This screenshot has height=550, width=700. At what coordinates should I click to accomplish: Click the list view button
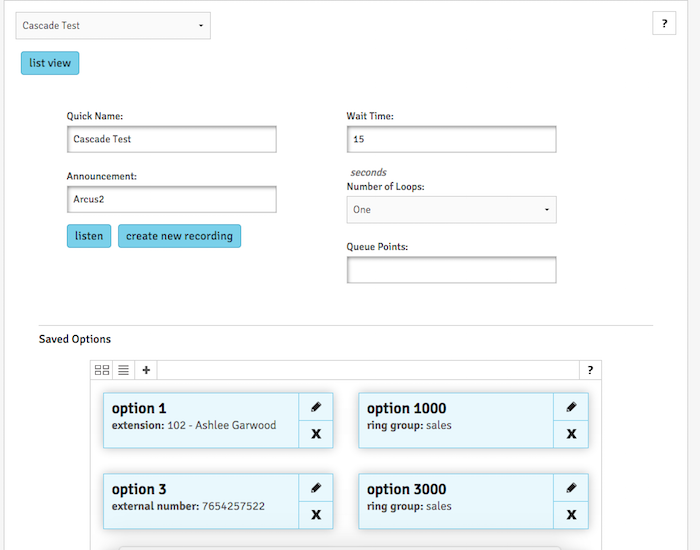tap(50, 63)
